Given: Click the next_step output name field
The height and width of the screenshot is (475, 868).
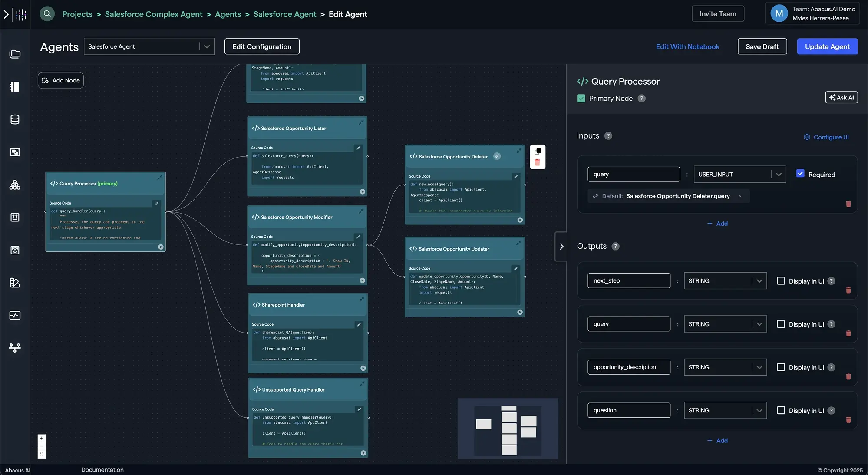Looking at the screenshot, I should click(629, 281).
